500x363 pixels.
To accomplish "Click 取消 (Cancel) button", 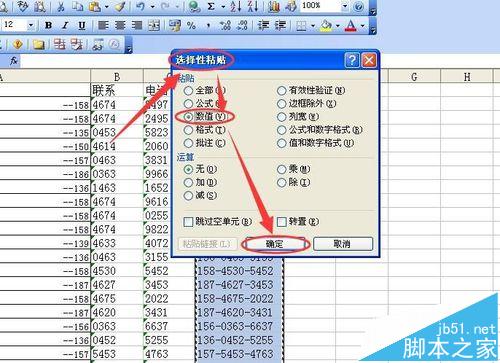I will (343, 244).
